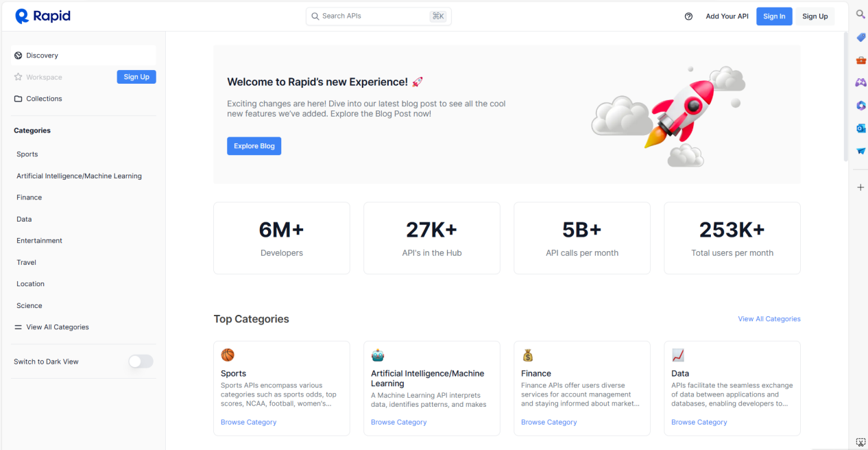Click the Rapid logo in the header

(43, 16)
